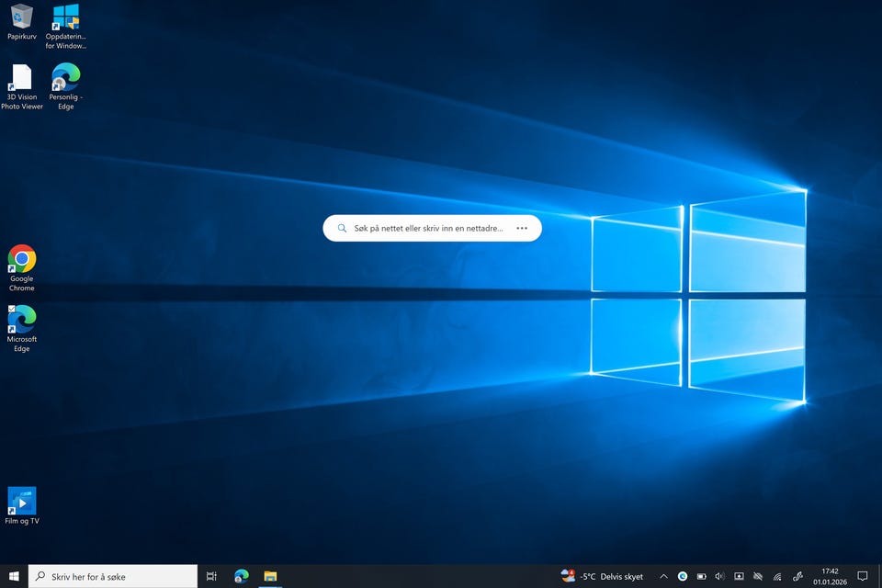Select the Film og TV desktop shortcut
This screenshot has height=588, width=882.
pyautogui.click(x=22, y=506)
